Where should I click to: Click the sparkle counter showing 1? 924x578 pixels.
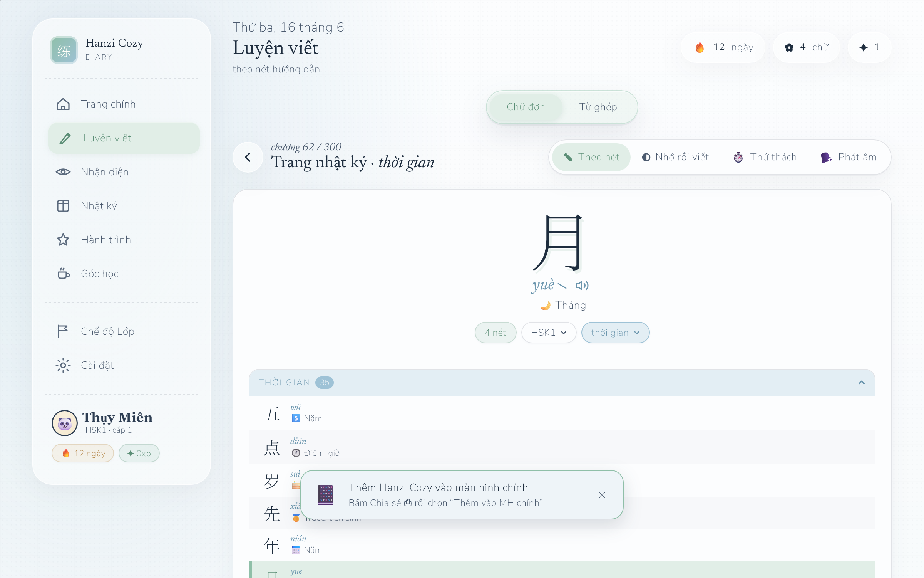pos(869,47)
